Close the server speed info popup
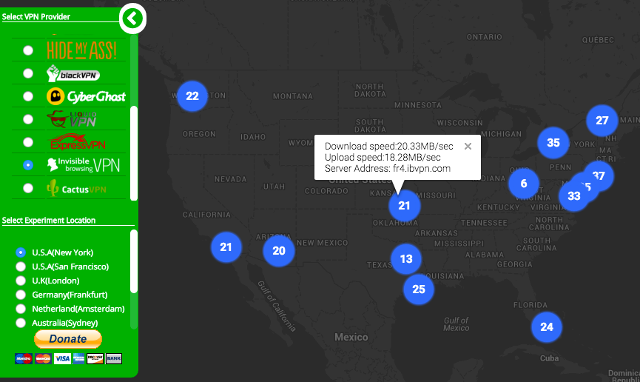 tap(468, 146)
